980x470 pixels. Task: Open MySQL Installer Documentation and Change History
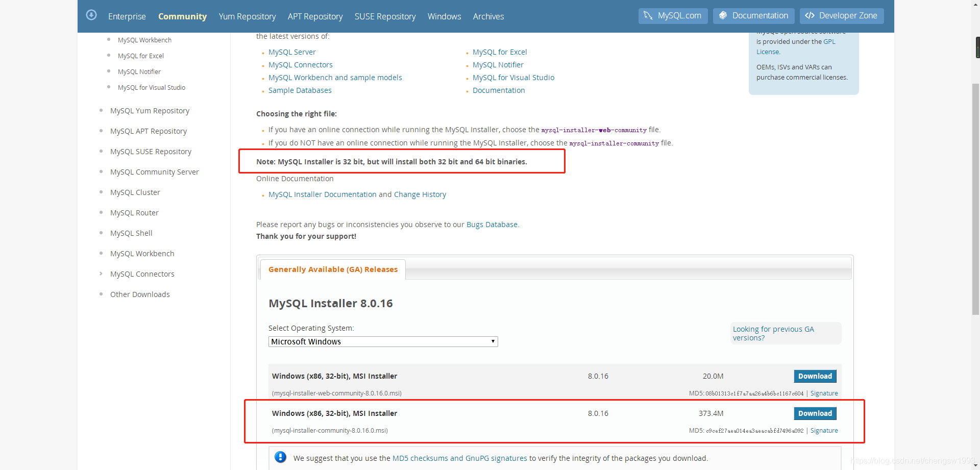357,194
